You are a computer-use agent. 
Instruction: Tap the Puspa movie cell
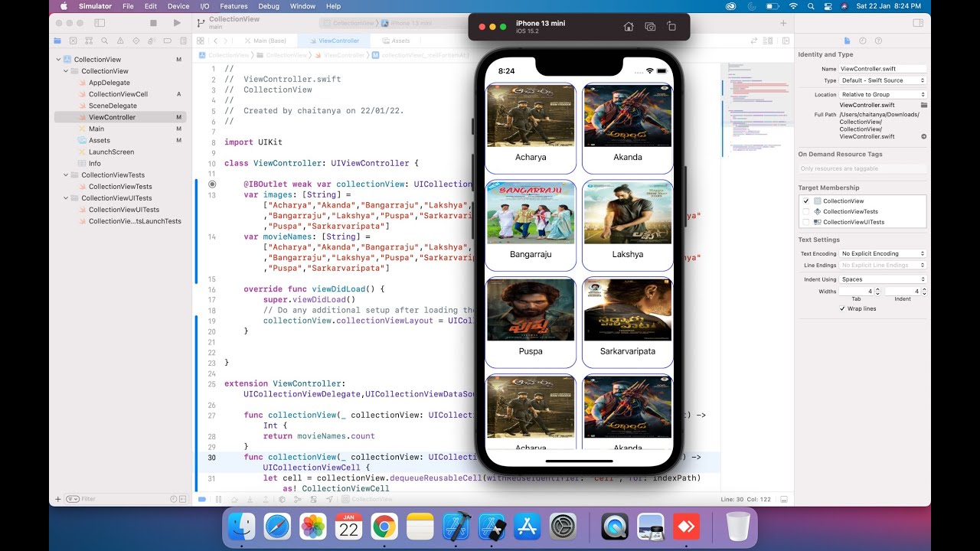(x=531, y=322)
